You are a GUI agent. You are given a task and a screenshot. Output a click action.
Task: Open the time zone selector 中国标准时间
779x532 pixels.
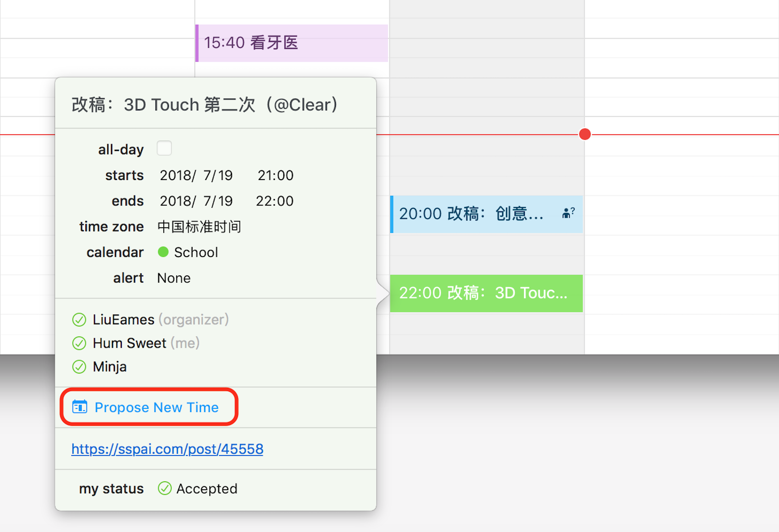click(x=199, y=227)
